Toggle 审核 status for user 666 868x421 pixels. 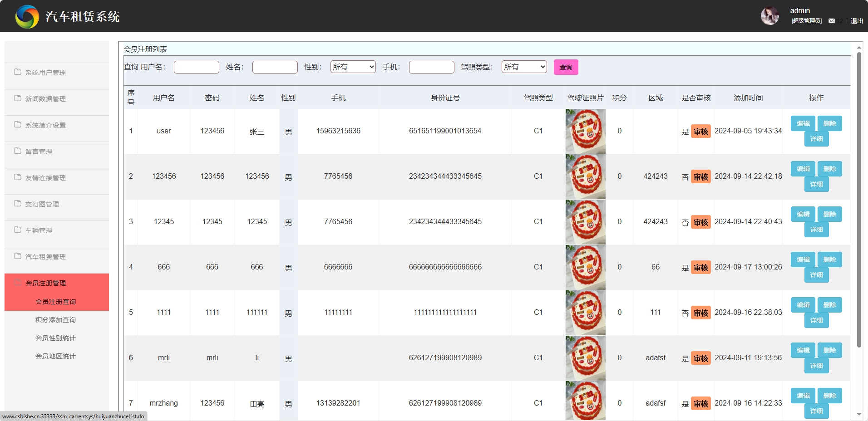pos(700,268)
